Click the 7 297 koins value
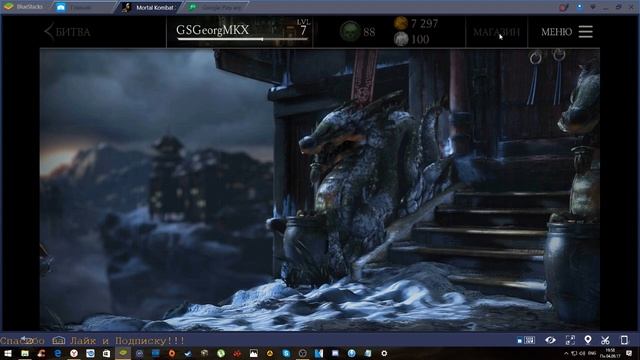Image resolution: width=640 pixels, height=360 pixels. [424, 24]
